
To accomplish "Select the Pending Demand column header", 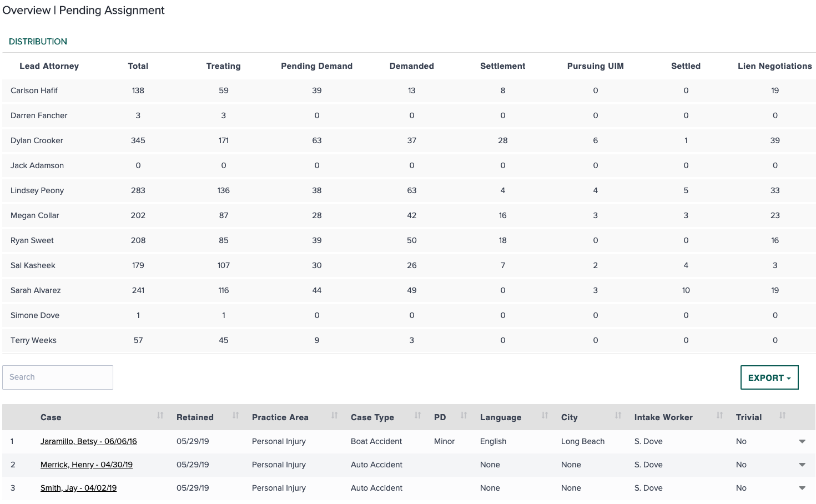I will 317,66.
